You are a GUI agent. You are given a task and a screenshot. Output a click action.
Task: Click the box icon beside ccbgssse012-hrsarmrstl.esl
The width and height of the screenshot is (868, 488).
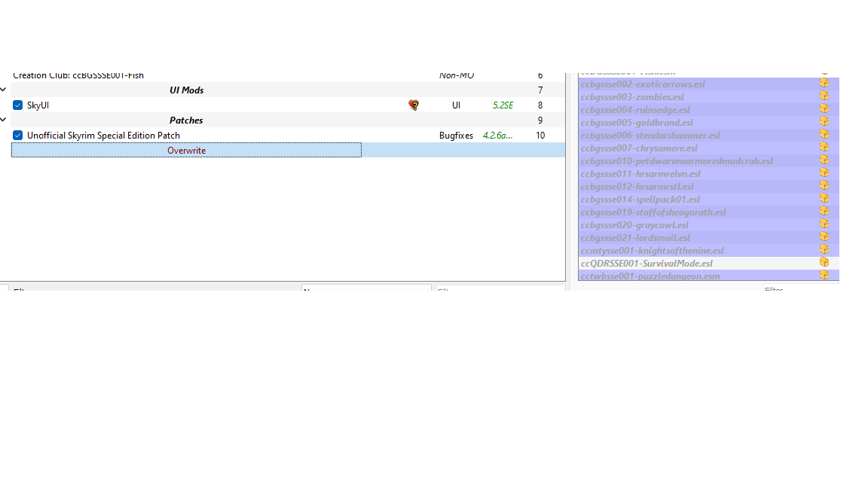point(824,185)
